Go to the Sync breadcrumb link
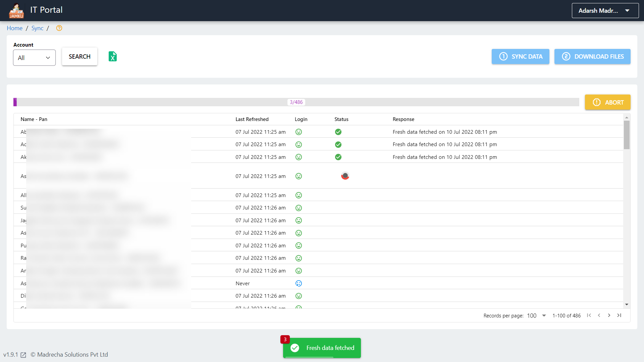Screen dimensions: 644x362 click(38, 28)
